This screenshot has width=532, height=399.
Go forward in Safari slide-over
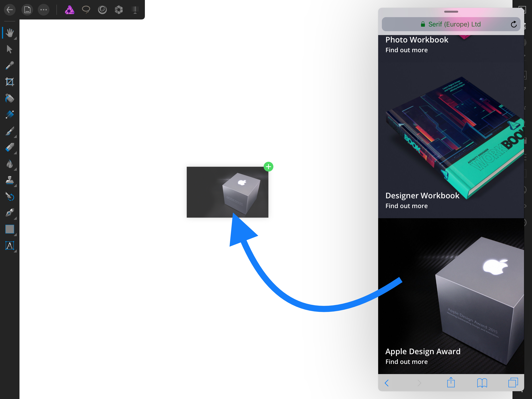coord(419,383)
